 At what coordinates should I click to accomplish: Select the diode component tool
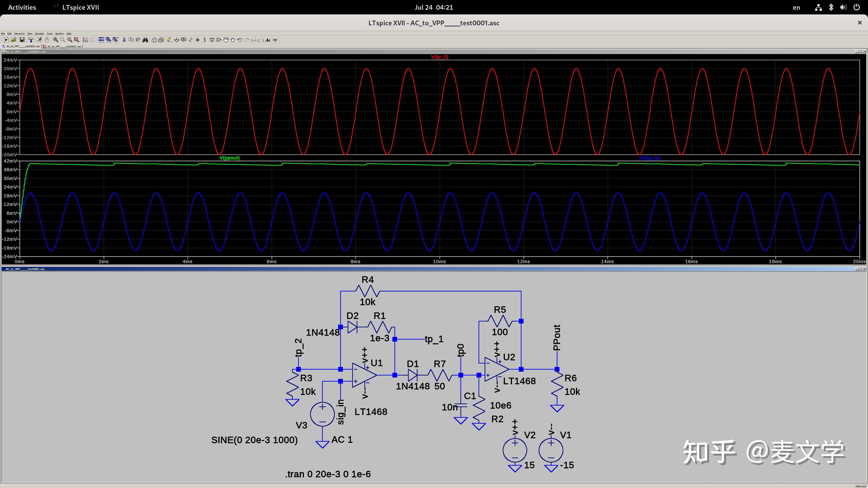pyautogui.click(x=212, y=40)
